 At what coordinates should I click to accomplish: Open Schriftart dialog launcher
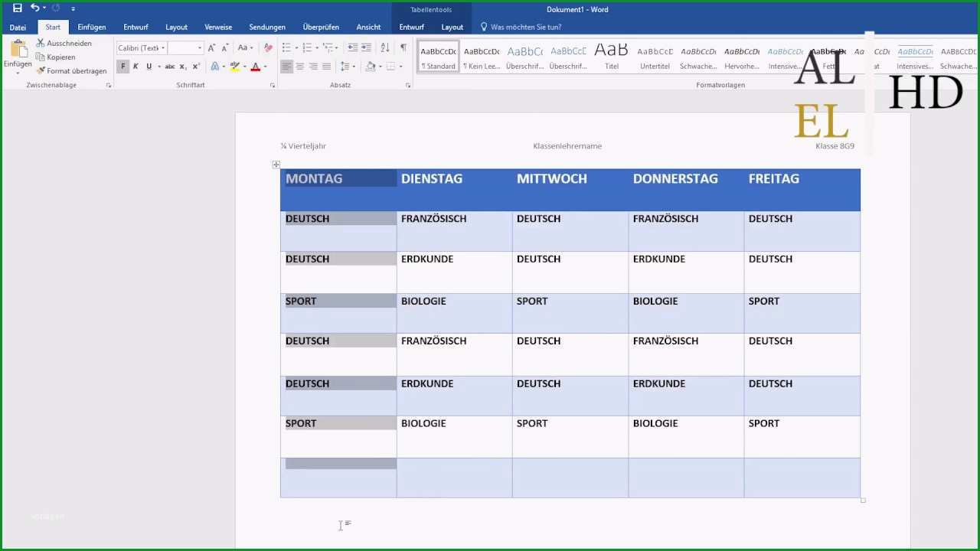pyautogui.click(x=273, y=86)
